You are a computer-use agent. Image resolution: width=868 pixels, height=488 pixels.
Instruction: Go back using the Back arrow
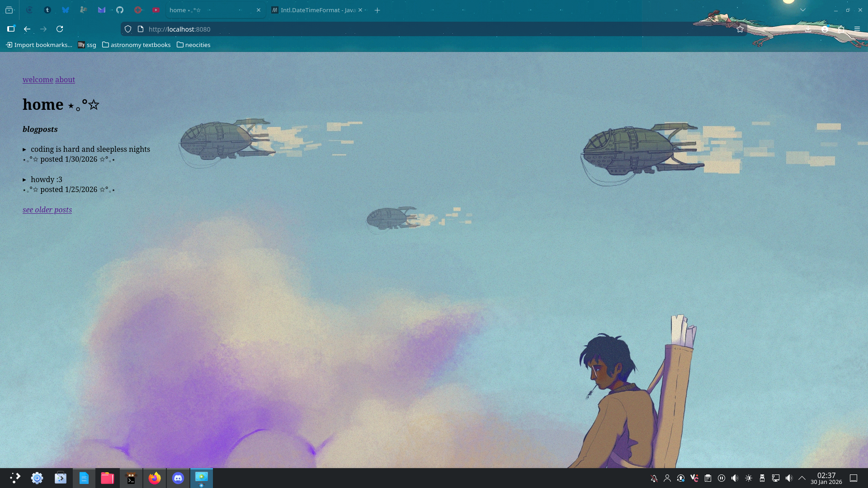[x=27, y=29]
